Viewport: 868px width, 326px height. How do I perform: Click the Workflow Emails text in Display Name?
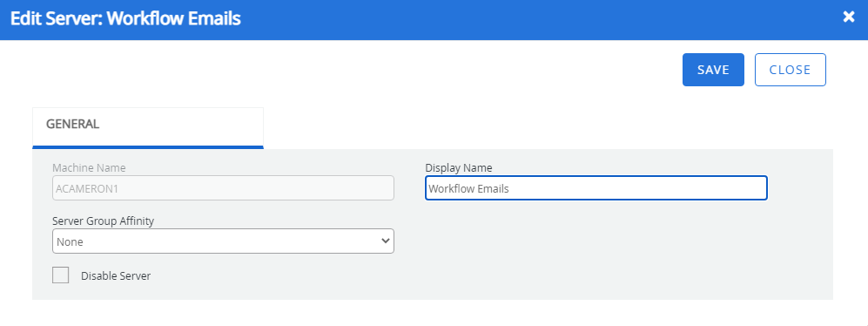point(469,188)
